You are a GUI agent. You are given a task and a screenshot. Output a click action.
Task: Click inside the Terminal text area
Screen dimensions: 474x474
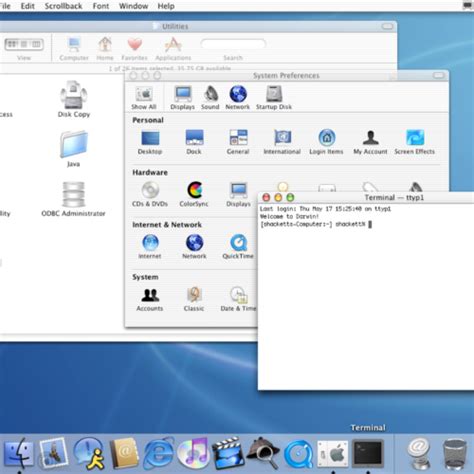click(366, 297)
